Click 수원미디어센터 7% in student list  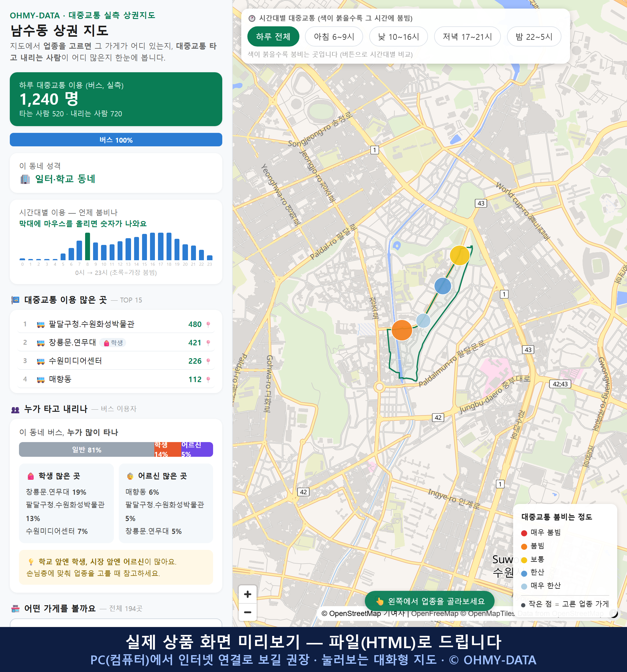coord(57,531)
